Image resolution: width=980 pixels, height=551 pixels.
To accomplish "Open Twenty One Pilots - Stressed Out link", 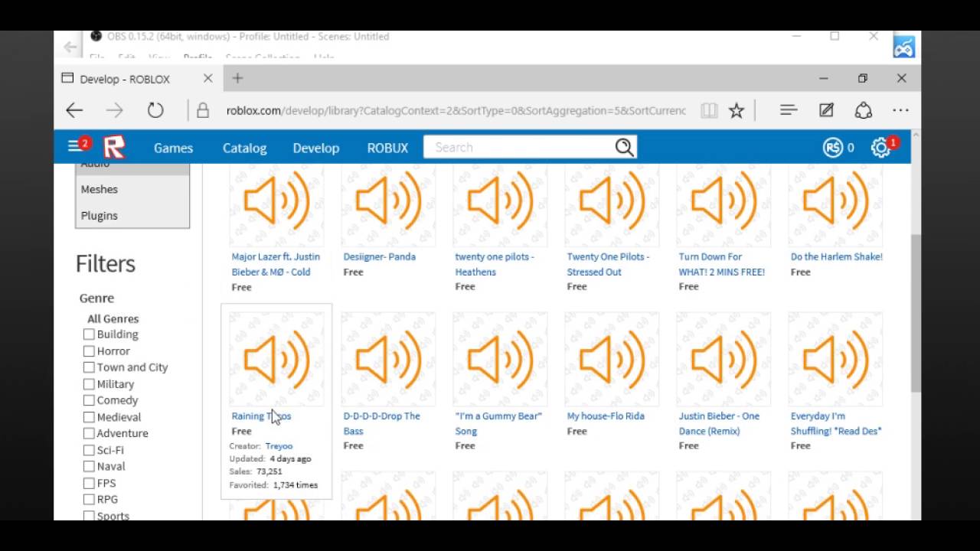I will point(608,264).
